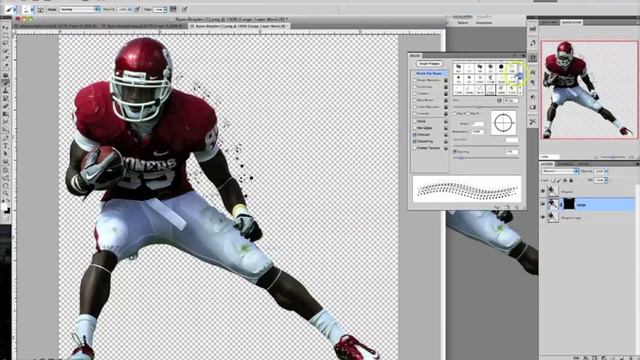Image resolution: width=640 pixels, height=360 pixels.
Task: Select the Eraser tool
Action: click(x=5, y=106)
